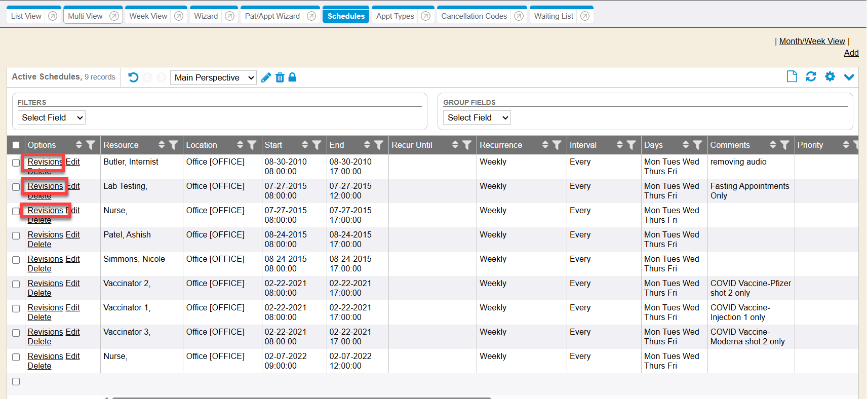Check the select-all checkbox in the table header
Image resolution: width=868 pixels, height=399 pixels.
(16, 145)
